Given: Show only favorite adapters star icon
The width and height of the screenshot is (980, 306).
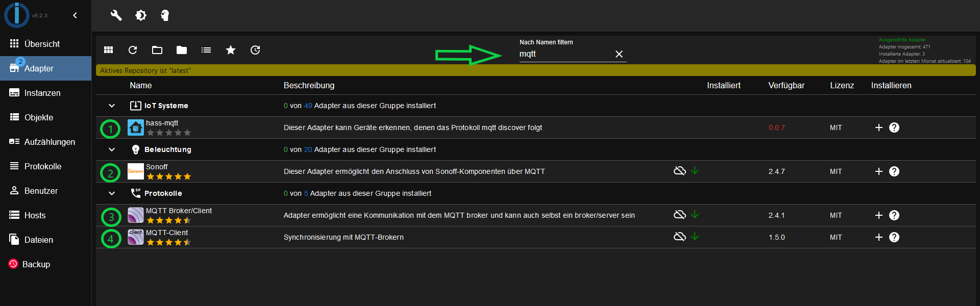Looking at the screenshot, I should coord(231,50).
